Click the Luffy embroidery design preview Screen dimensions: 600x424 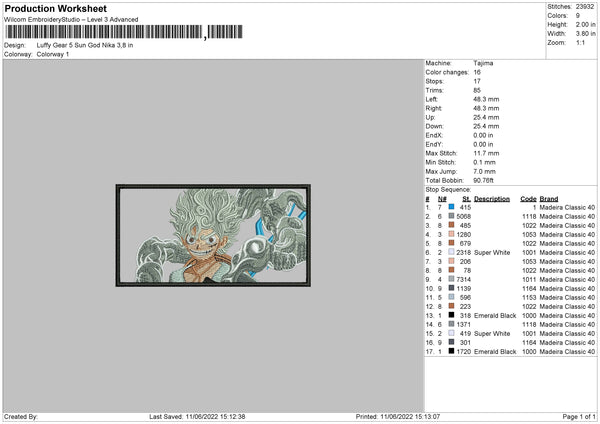point(213,235)
